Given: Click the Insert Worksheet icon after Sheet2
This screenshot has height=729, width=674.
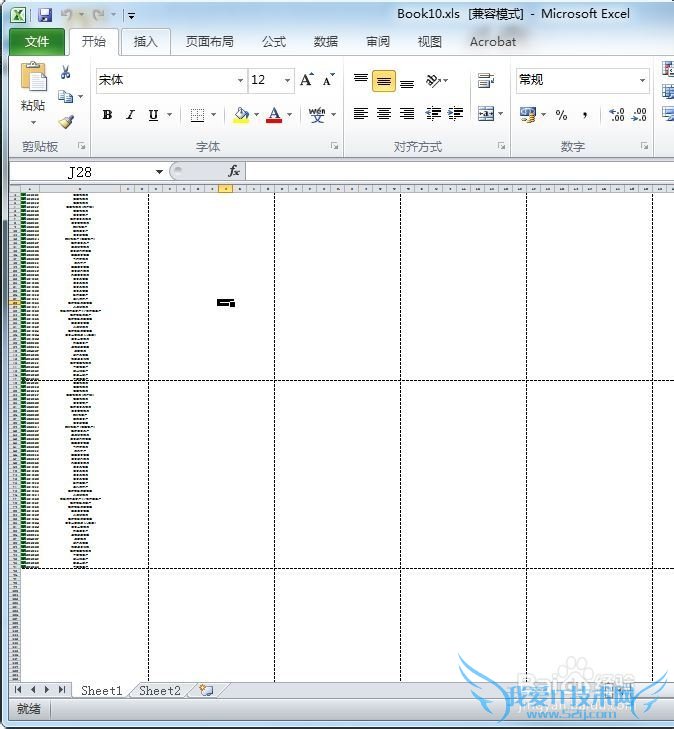Looking at the screenshot, I should (206, 690).
